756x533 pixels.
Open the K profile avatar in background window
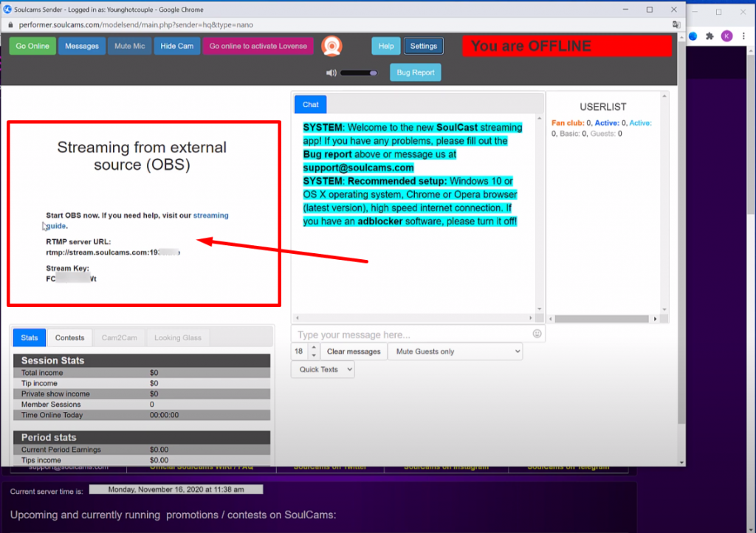point(726,35)
